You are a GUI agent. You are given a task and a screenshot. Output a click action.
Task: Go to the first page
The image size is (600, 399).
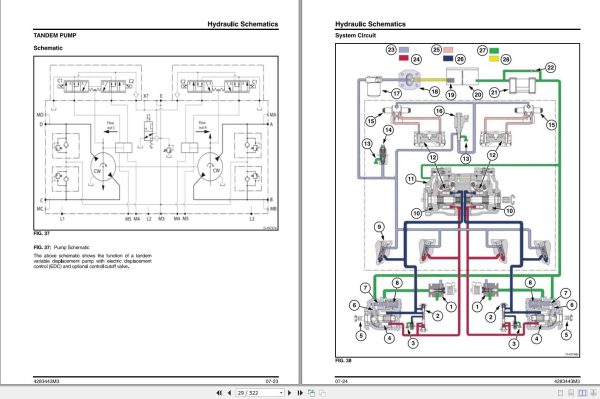coord(219,393)
